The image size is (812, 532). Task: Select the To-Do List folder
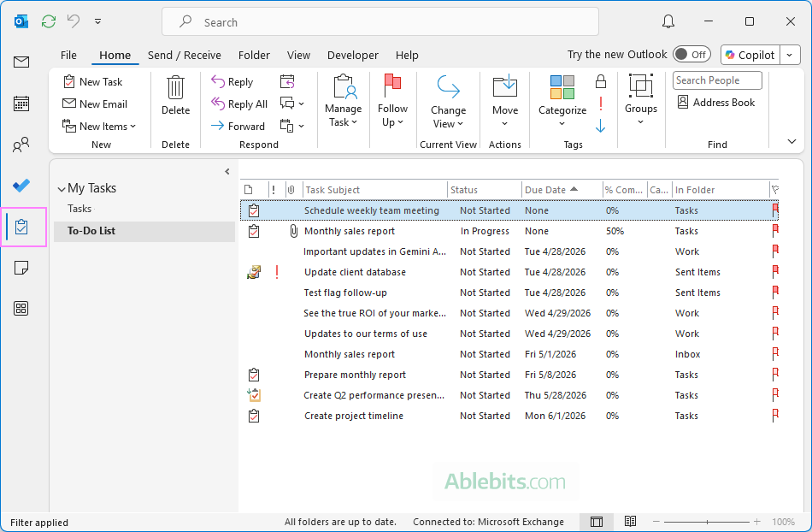tap(144, 231)
